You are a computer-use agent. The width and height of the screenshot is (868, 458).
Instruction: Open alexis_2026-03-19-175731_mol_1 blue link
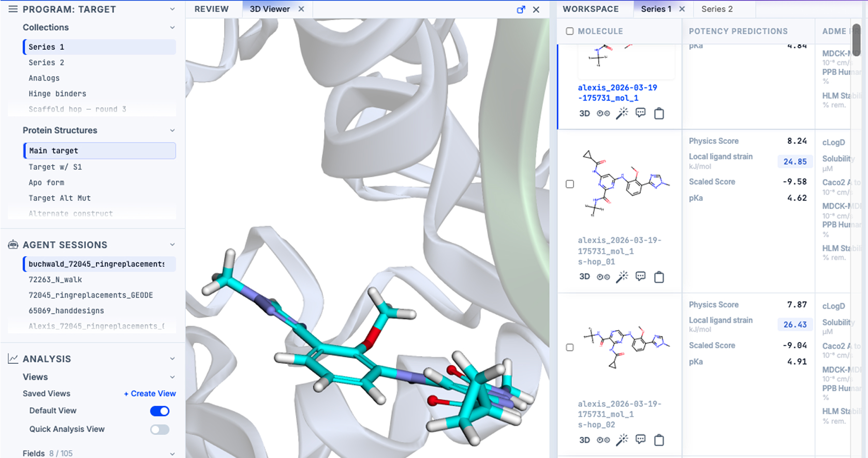click(617, 93)
